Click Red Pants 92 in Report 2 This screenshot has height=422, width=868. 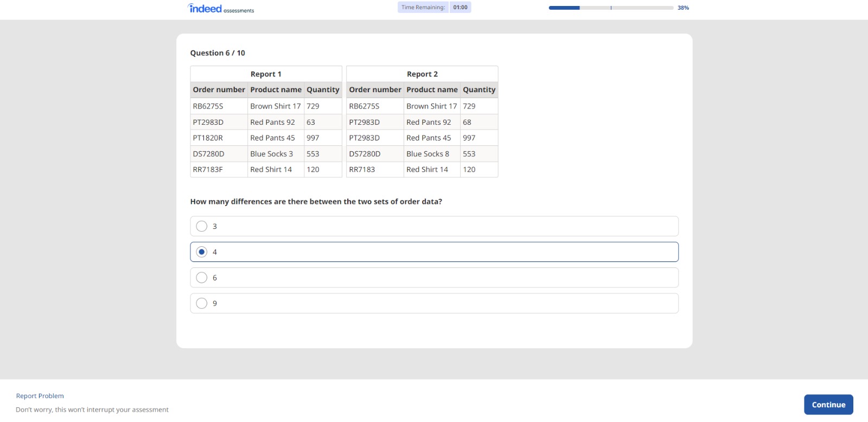tap(429, 122)
